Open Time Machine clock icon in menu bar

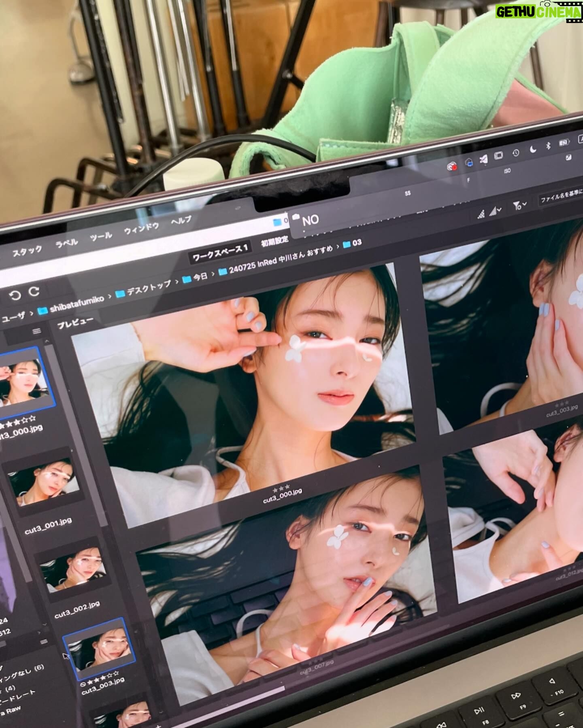516,153
